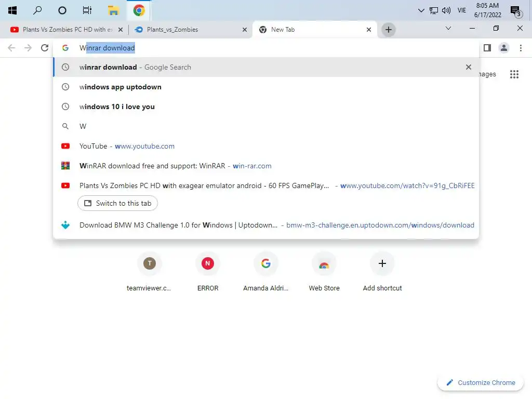
Task: Select windows 10 i love you suggestion
Action: coord(265,107)
